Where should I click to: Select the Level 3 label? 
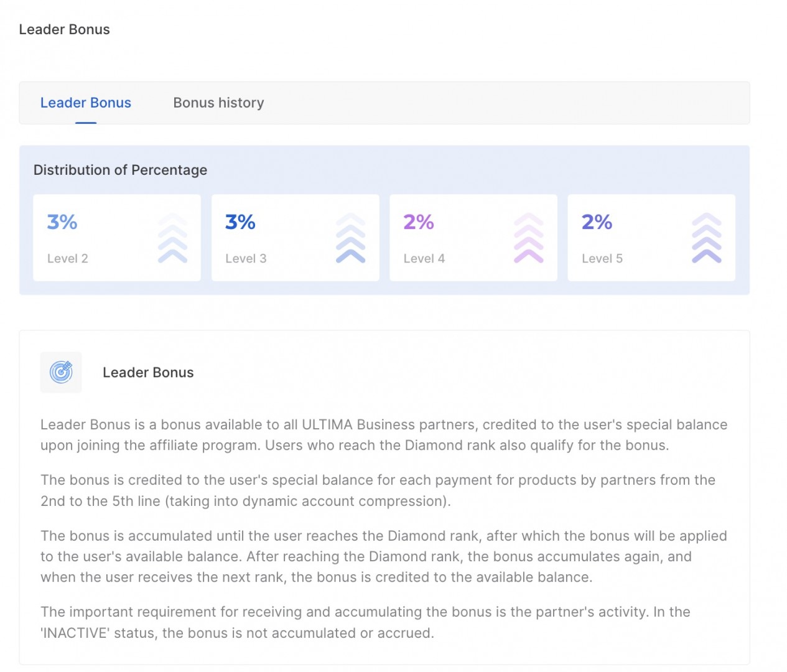[246, 259]
